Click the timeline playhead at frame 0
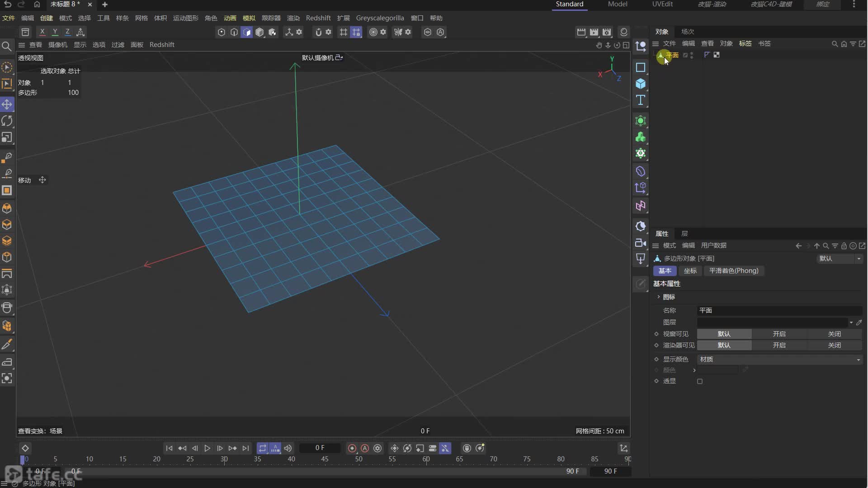868x488 pixels. coord(23,460)
